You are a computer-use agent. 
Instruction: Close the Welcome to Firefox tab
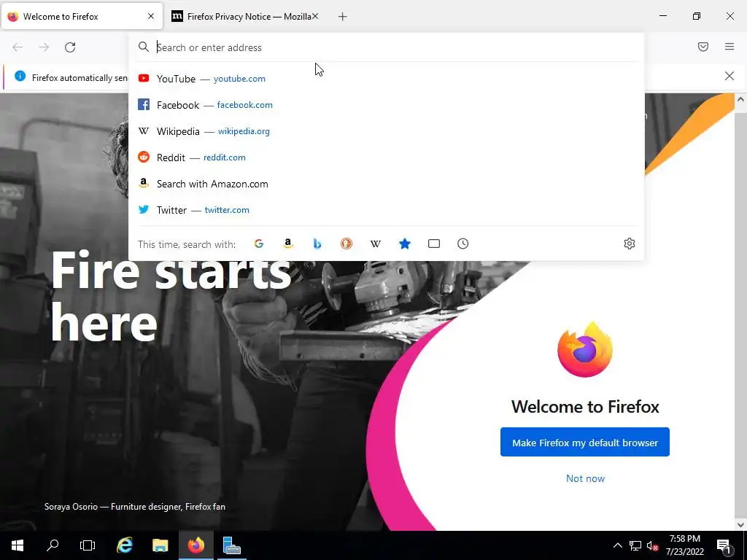tap(150, 16)
